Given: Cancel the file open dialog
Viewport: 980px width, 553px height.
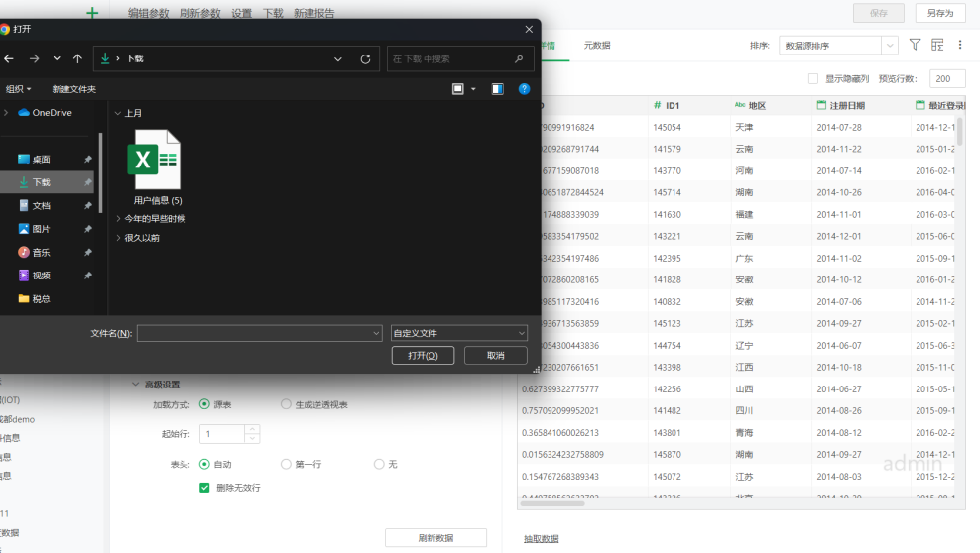Looking at the screenshot, I should (x=496, y=355).
